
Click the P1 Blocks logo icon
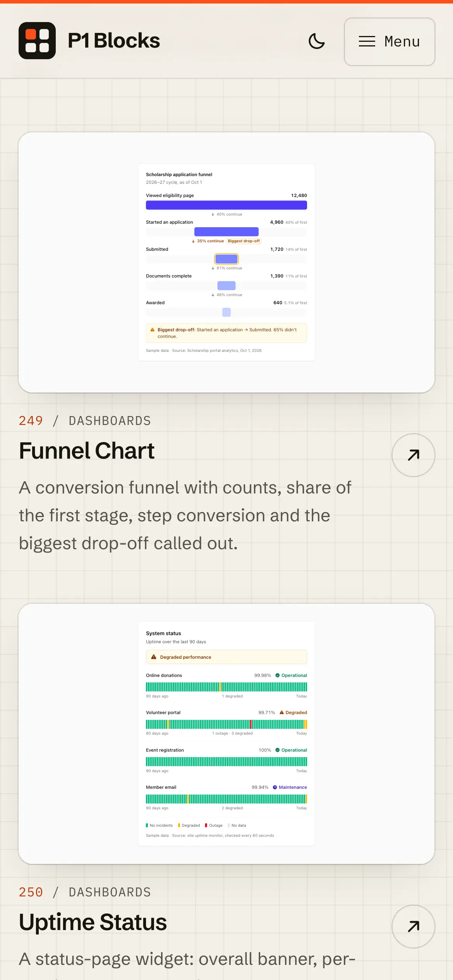tap(37, 41)
